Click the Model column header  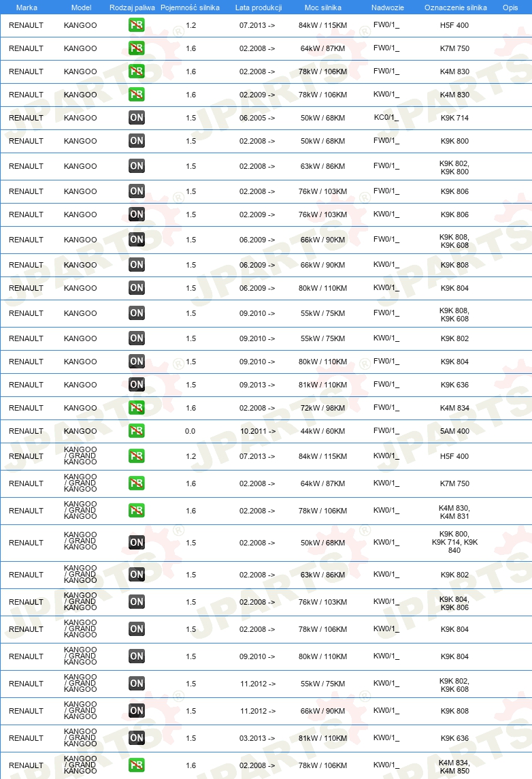tap(82, 7)
